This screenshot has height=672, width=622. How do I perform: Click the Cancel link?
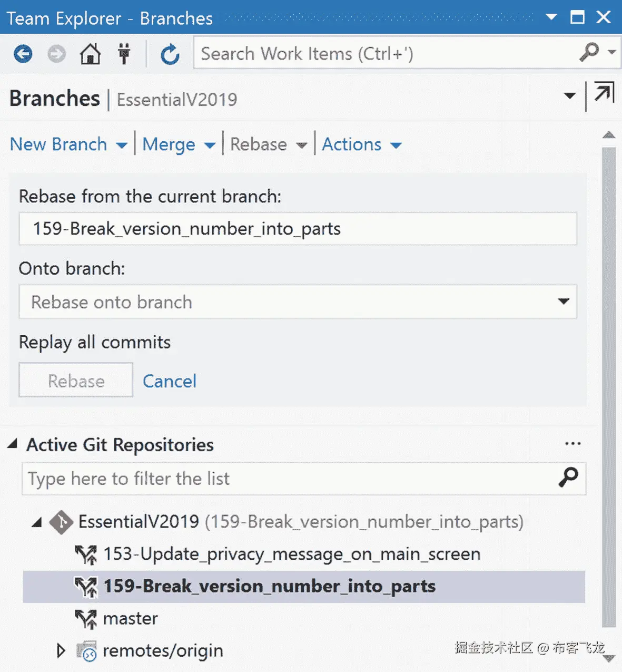(x=170, y=381)
